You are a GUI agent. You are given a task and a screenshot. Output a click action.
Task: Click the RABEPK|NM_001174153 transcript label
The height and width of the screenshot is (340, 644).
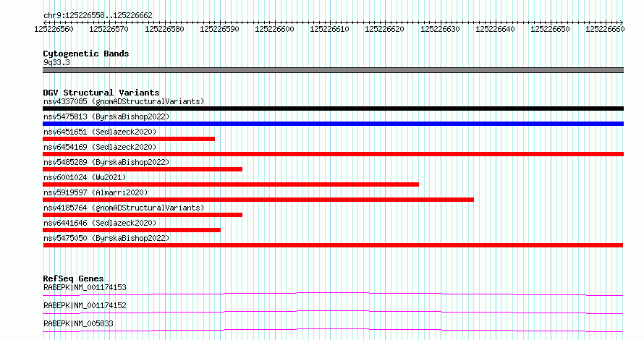[x=85, y=287]
